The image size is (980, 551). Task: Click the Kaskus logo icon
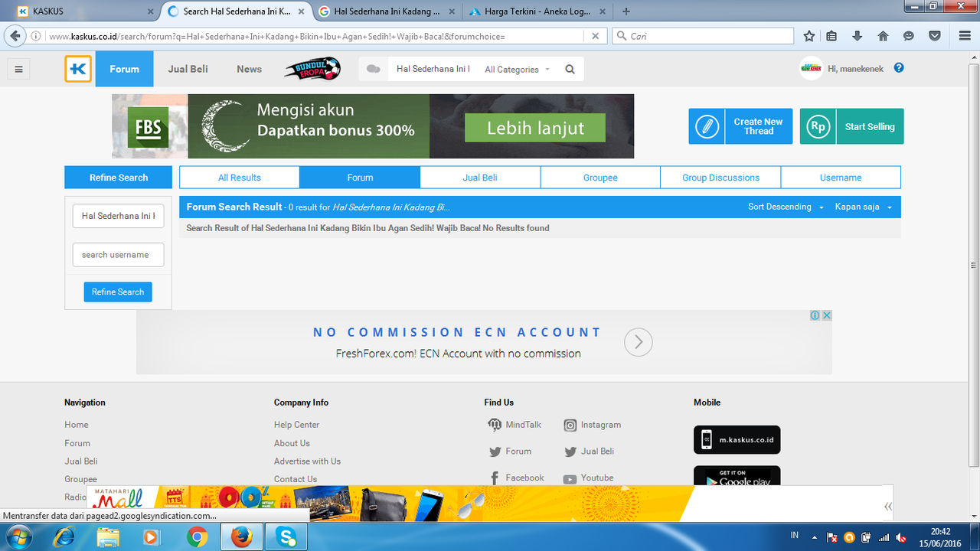point(78,69)
